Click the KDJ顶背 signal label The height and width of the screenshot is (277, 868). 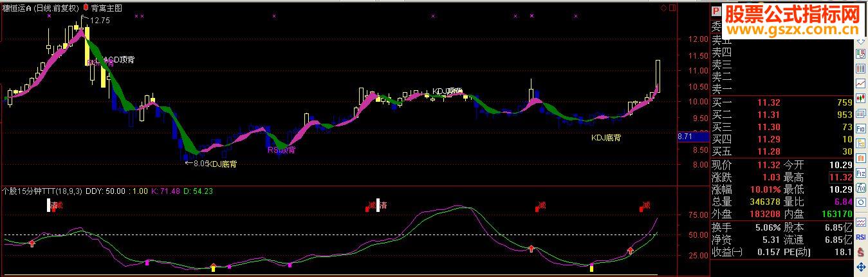click(447, 91)
